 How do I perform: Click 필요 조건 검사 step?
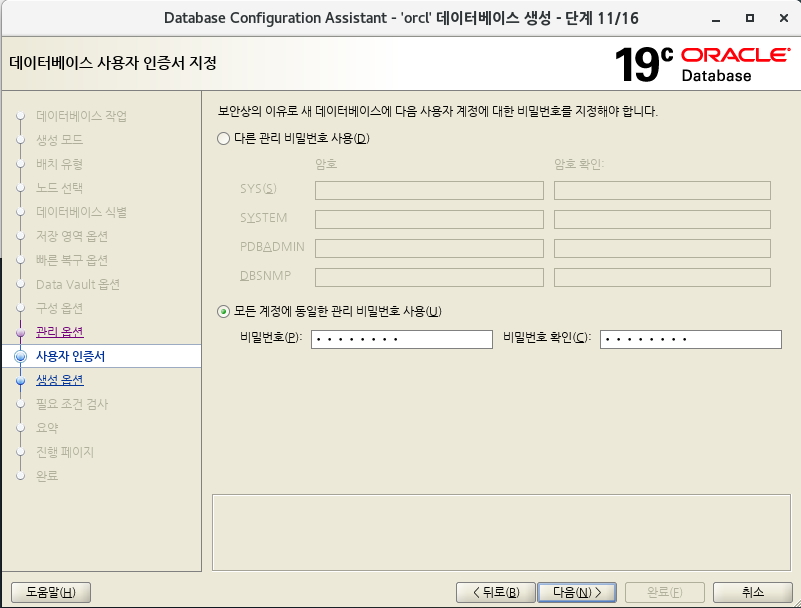tap(72, 404)
